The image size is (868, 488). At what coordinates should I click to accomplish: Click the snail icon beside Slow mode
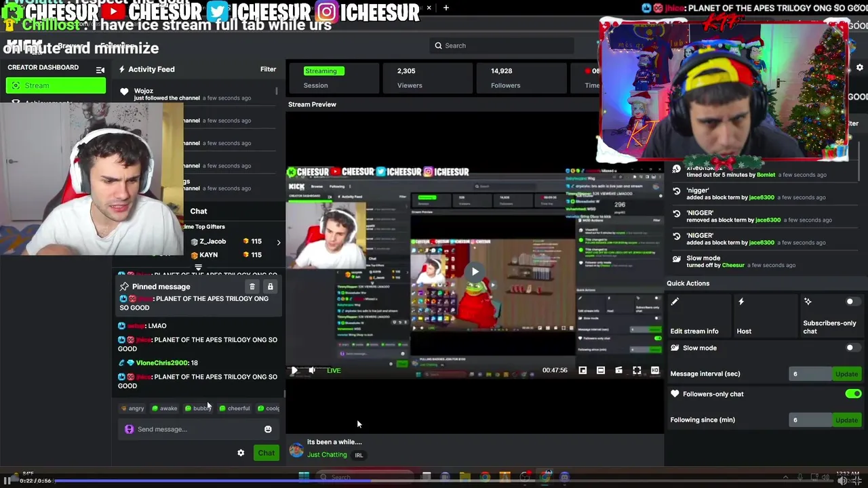(675, 348)
